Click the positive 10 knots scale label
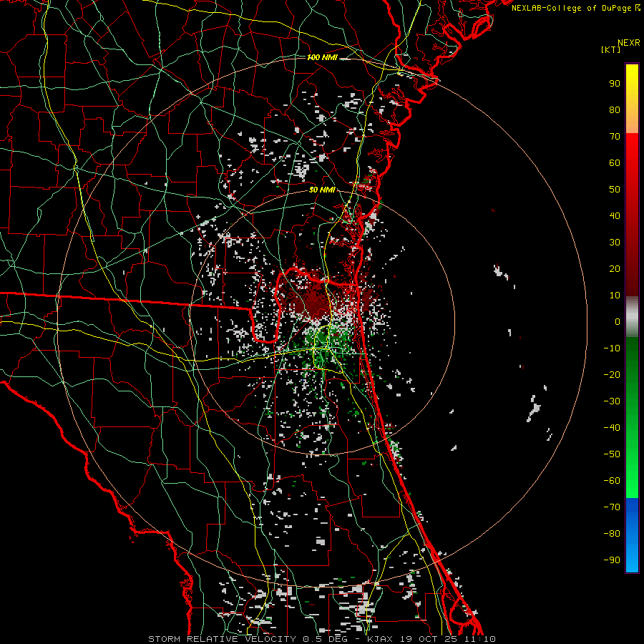 pos(615,296)
